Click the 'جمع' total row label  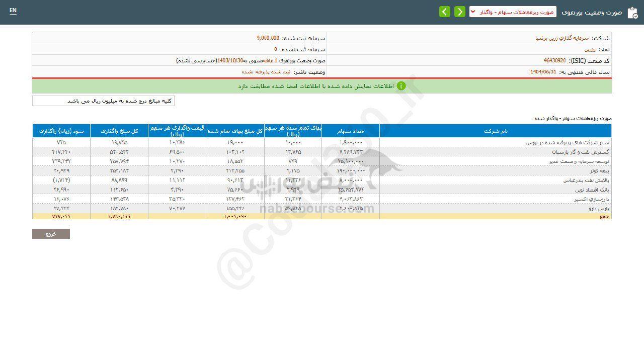click(604, 216)
